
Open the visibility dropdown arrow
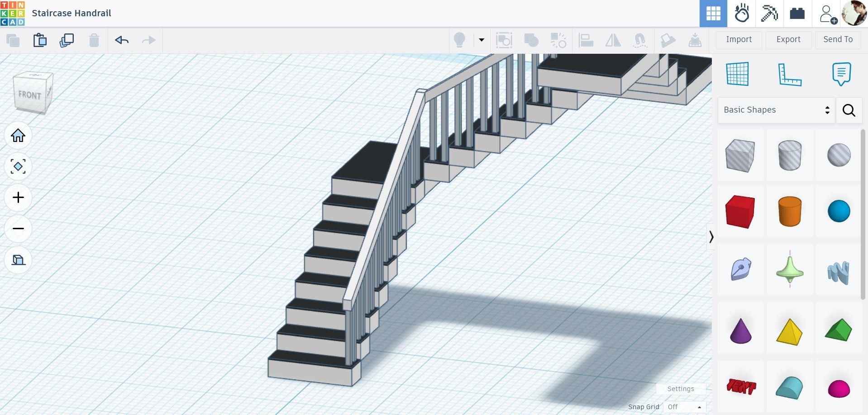[x=482, y=40]
